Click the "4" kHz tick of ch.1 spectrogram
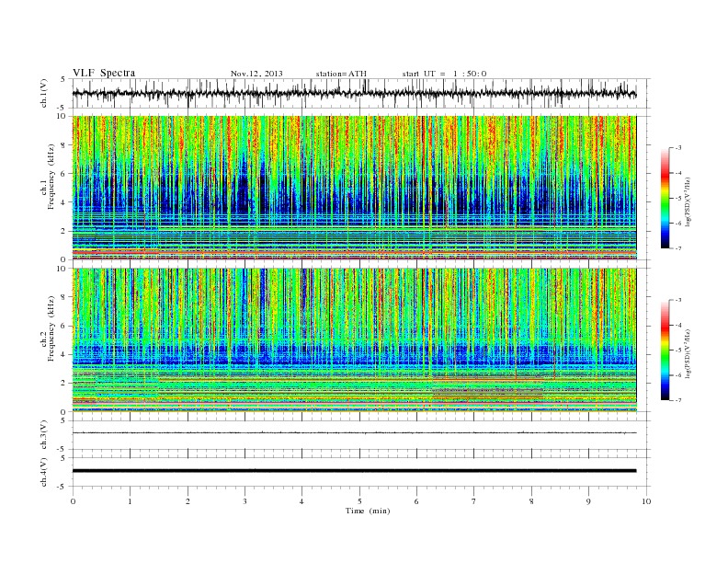The width and height of the screenshot is (728, 563). [x=64, y=202]
